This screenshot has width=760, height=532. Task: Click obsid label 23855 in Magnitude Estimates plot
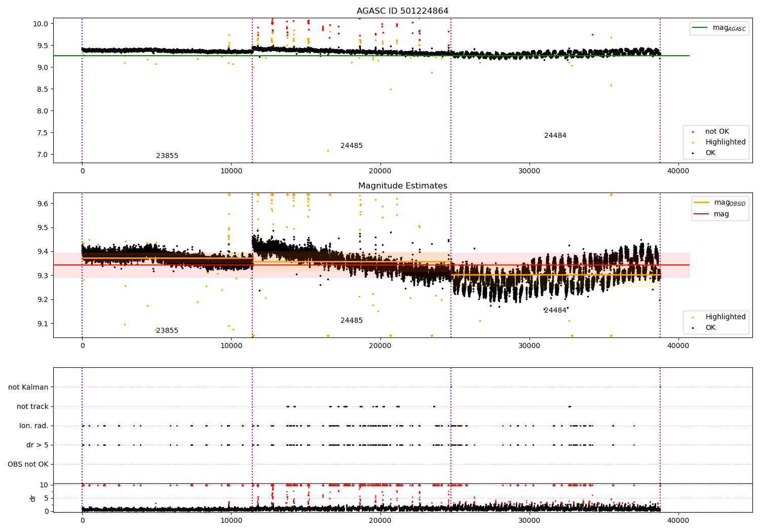pyautogui.click(x=167, y=330)
